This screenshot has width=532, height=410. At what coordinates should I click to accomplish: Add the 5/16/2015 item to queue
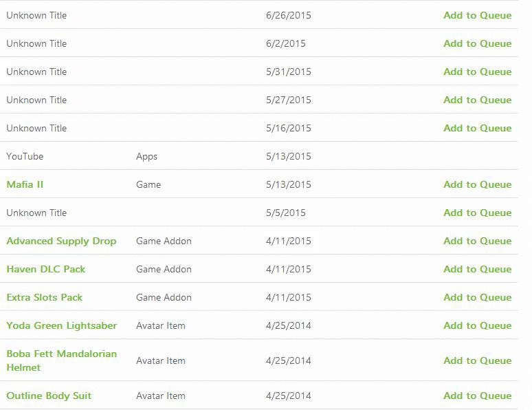[x=477, y=128]
